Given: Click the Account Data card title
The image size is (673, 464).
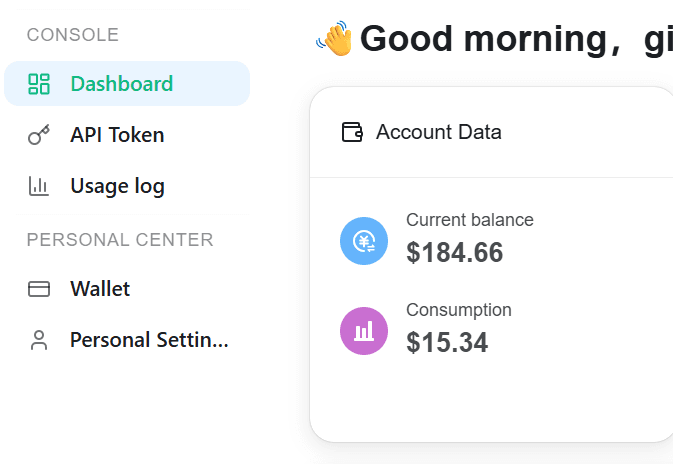Looking at the screenshot, I should click(x=439, y=132).
